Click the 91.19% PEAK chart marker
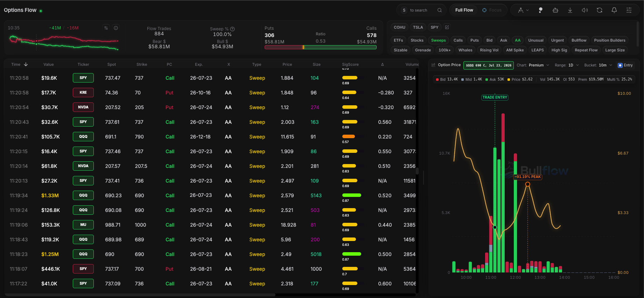This screenshot has height=298, width=644. (528, 177)
